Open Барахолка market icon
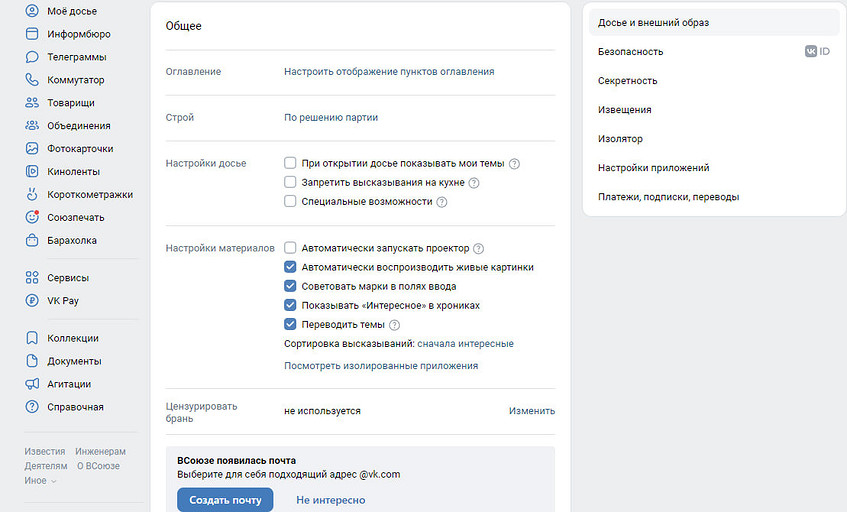This screenshot has height=512, width=847. (x=32, y=241)
